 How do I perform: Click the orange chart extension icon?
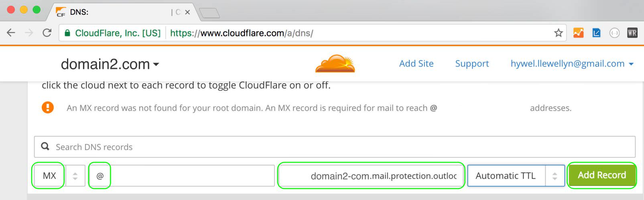(x=578, y=33)
